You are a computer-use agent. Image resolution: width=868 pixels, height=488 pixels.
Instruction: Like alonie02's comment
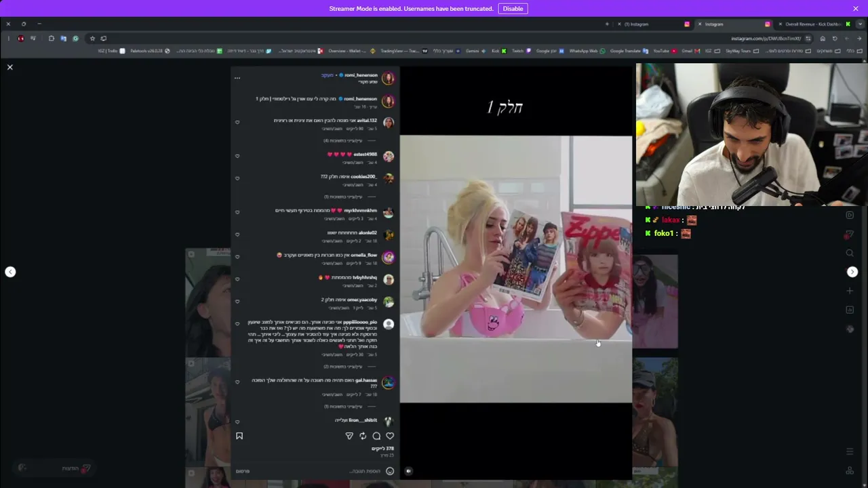point(237,235)
